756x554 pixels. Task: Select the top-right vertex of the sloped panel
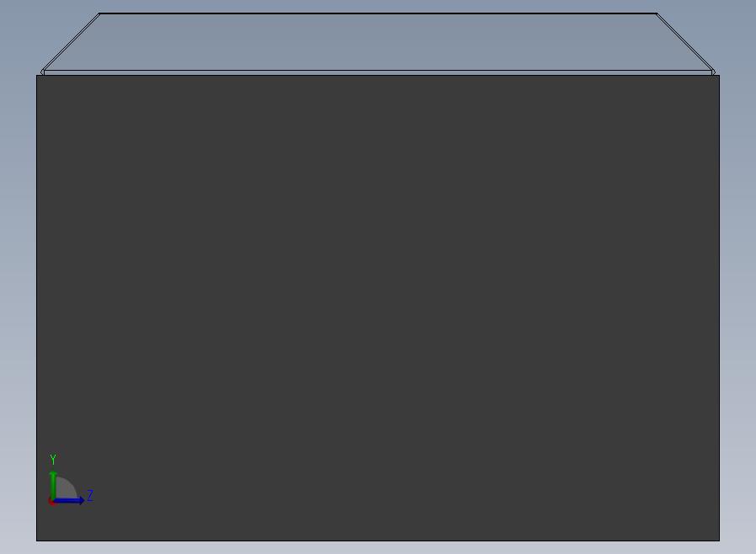pos(656,13)
